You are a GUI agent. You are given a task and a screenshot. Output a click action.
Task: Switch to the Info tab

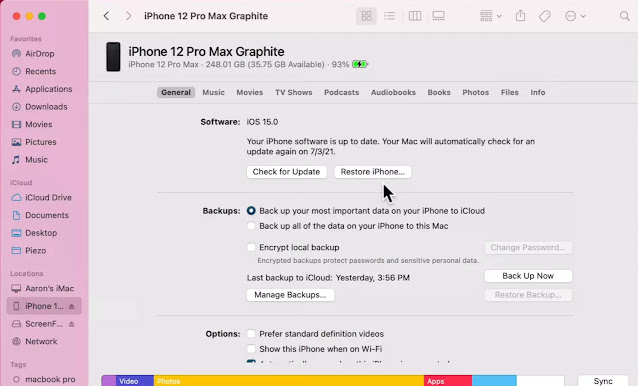(x=537, y=92)
